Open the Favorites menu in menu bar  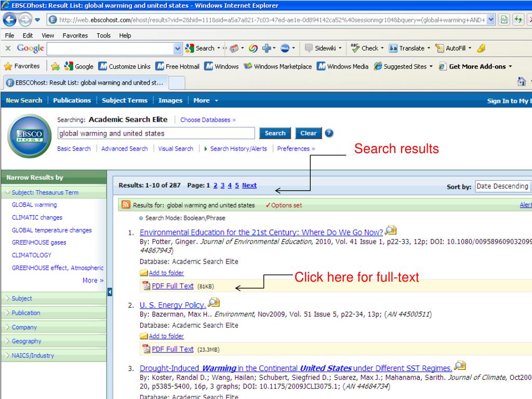pos(75,35)
